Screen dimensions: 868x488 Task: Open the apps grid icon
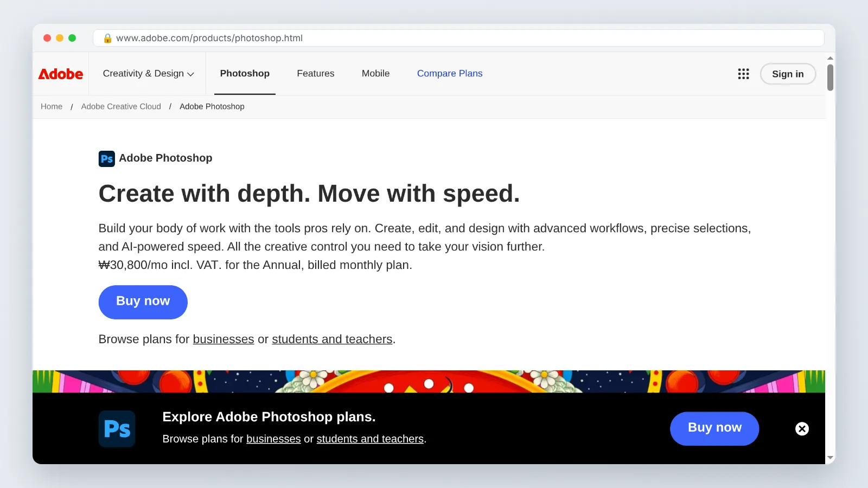743,74
